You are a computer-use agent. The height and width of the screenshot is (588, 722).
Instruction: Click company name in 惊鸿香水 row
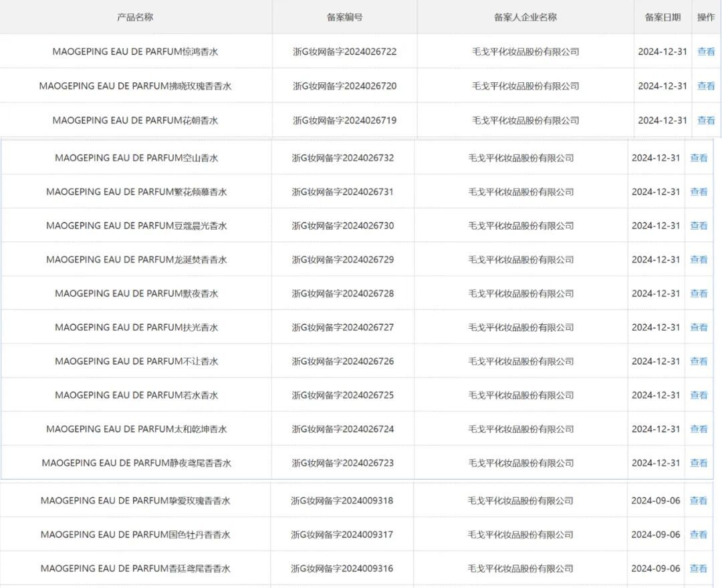525,51
